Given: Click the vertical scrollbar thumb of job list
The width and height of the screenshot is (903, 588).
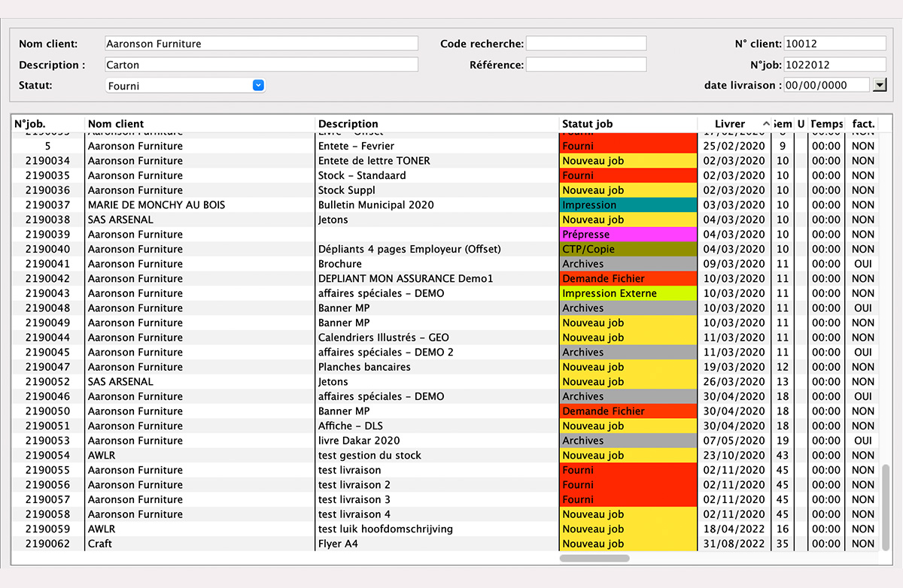Looking at the screenshot, I should (885, 508).
